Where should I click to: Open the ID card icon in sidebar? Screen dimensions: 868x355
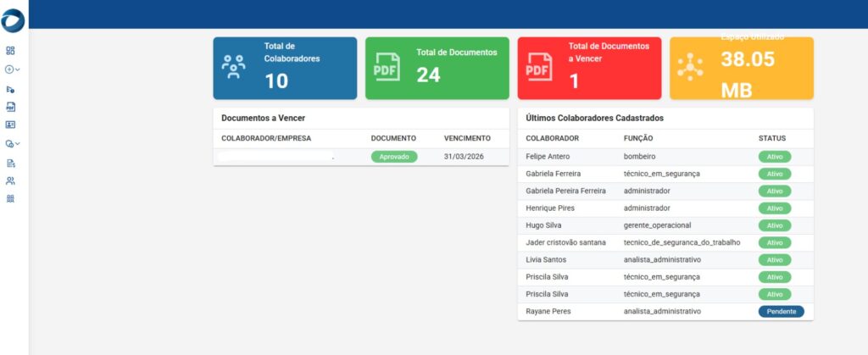10,125
